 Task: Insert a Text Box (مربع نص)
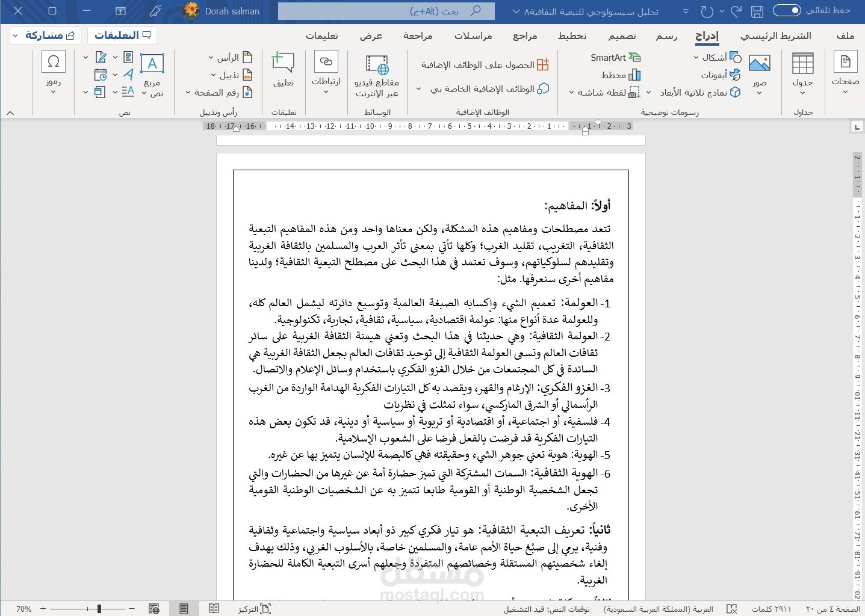(x=152, y=74)
